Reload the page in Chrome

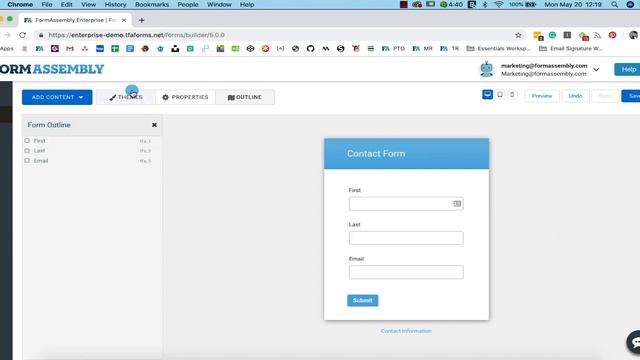22,35
